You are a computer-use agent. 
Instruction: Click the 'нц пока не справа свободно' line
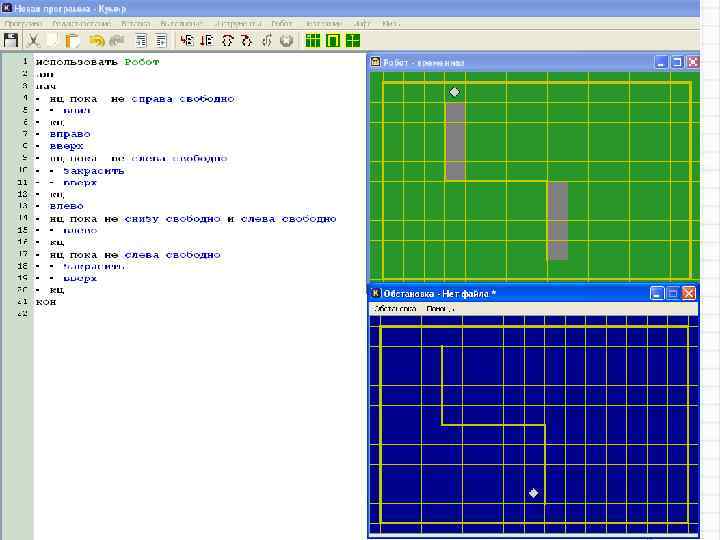142,99
